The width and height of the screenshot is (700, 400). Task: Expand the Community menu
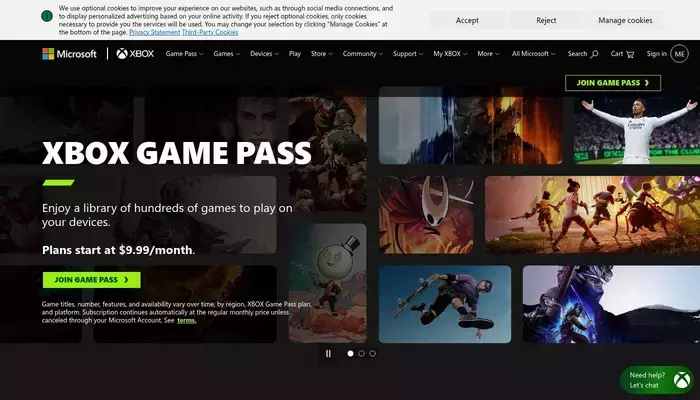point(362,54)
